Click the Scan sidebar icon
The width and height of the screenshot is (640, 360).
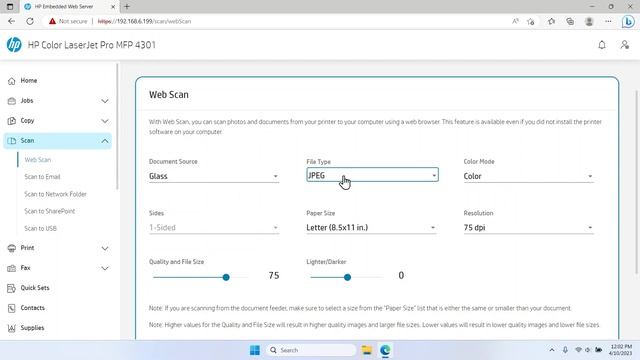(x=11, y=141)
